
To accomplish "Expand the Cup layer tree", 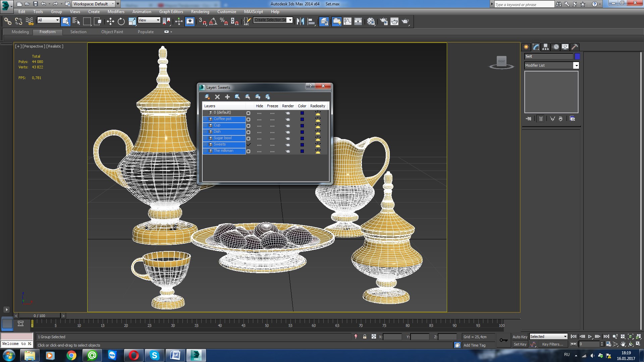I will tap(205, 125).
